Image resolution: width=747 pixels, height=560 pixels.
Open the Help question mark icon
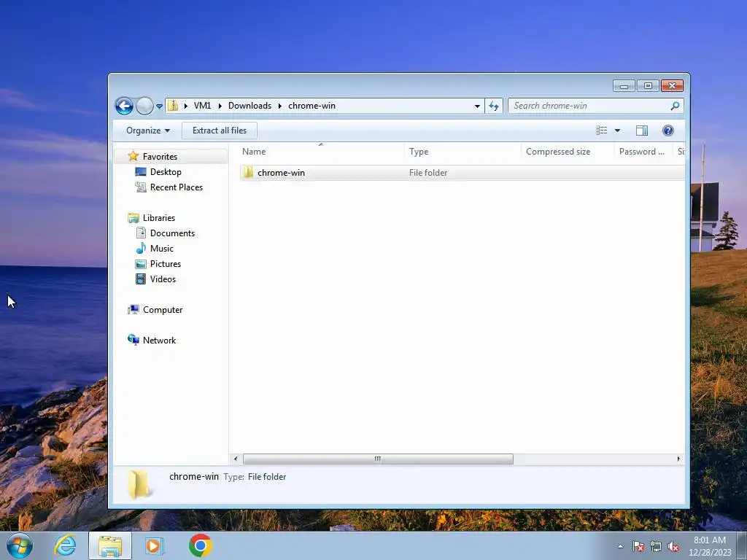click(x=668, y=131)
